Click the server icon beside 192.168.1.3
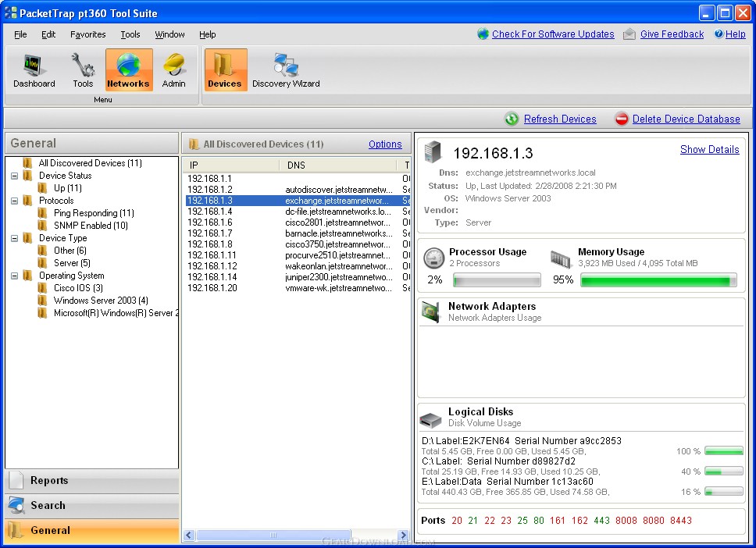The image size is (756, 548). (x=433, y=151)
